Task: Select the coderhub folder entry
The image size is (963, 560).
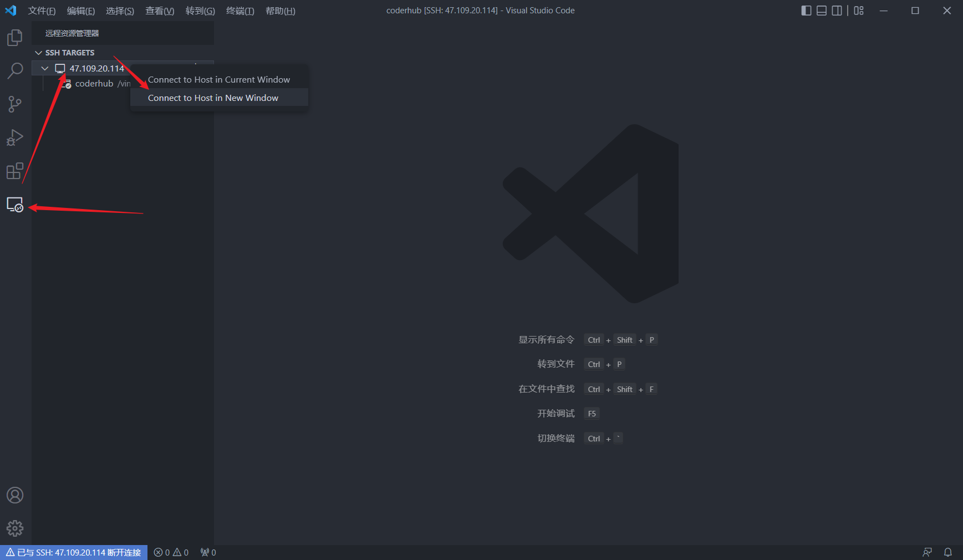Action: tap(94, 84)
